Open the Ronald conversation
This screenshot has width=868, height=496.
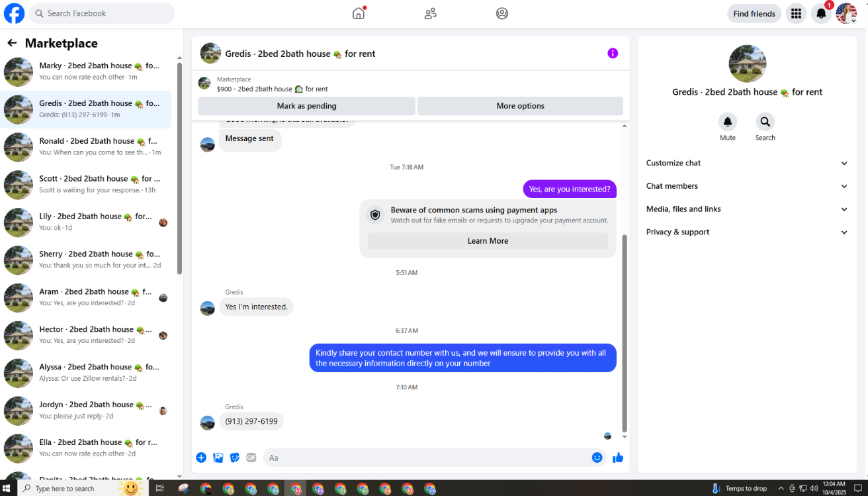86,147
